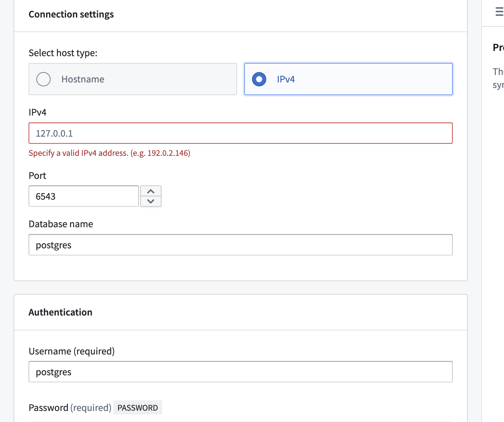Click into the Port number field
This screenshot has width=504, height=422.
[84, 196]
